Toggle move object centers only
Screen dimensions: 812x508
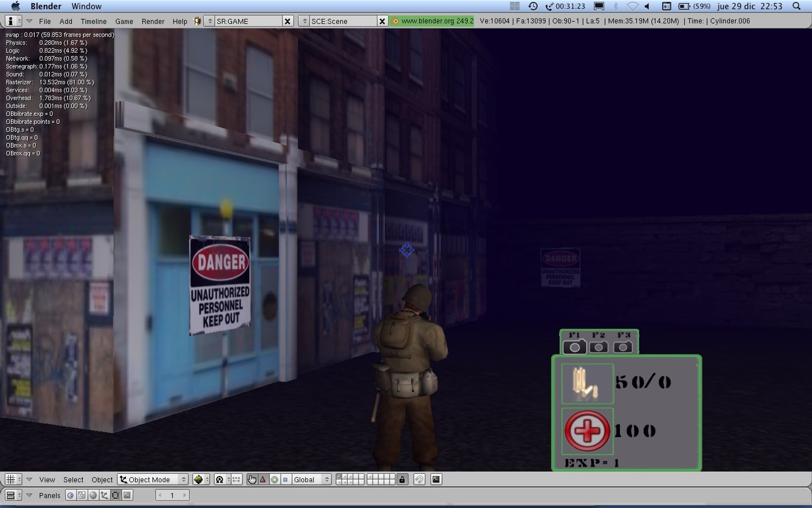[236, 479]
